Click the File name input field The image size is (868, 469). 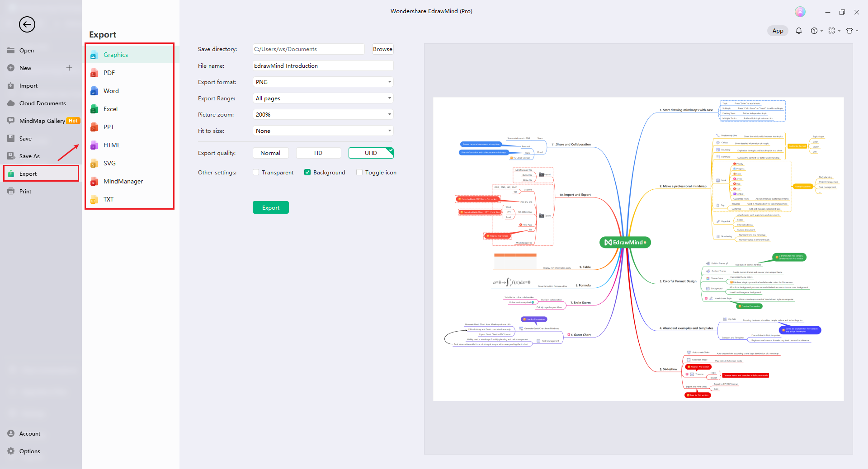[x=323, y=66]
